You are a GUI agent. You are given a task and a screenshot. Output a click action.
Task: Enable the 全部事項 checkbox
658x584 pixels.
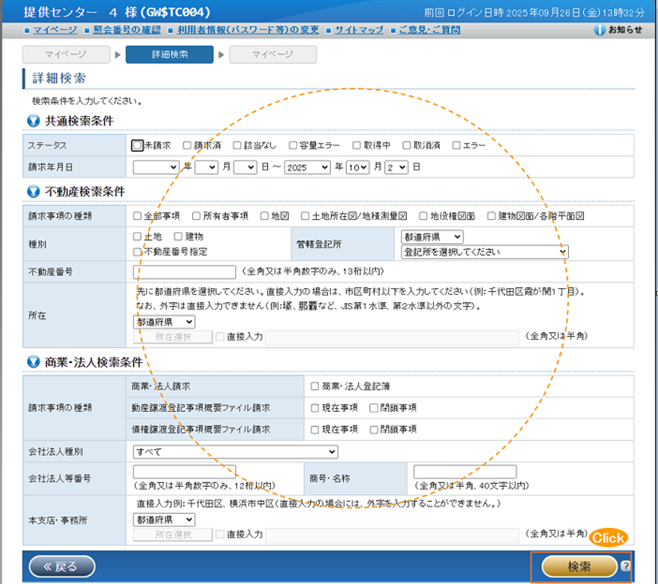[137, 215]
